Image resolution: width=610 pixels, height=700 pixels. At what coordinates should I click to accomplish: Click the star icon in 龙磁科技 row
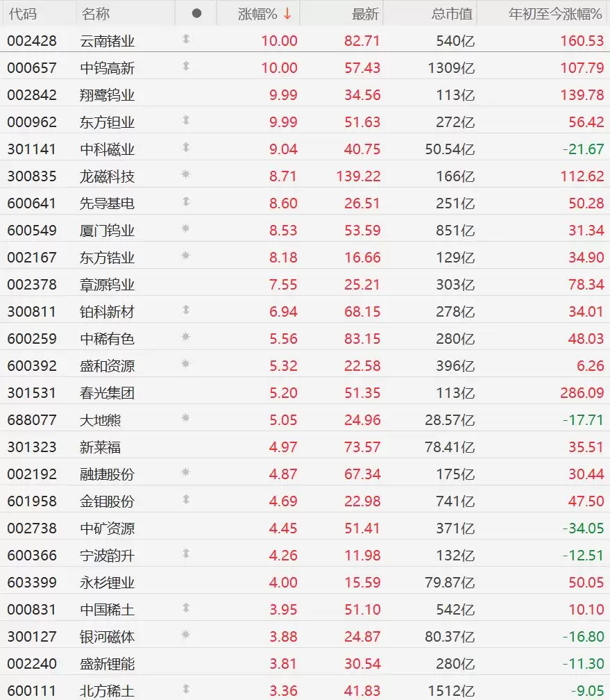tap(186, 174)
